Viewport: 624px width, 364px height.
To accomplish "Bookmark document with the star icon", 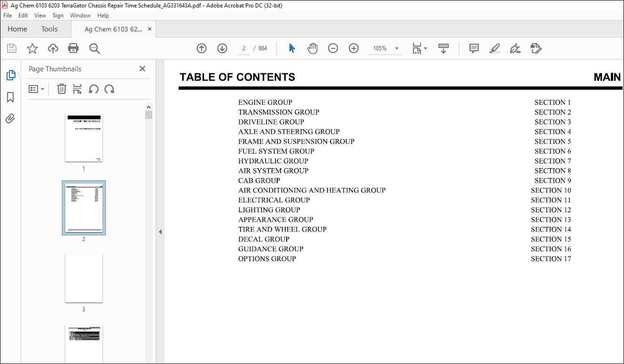I will pos(32,48).
